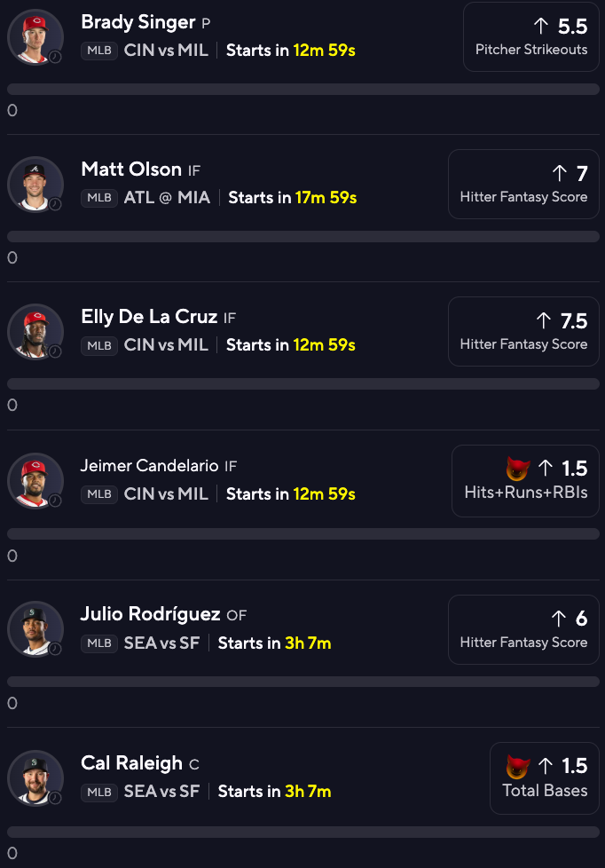Click the up arrow on Julio Rodríguez's 6
This screenshot has height=868, width=605.
(559, 619)
